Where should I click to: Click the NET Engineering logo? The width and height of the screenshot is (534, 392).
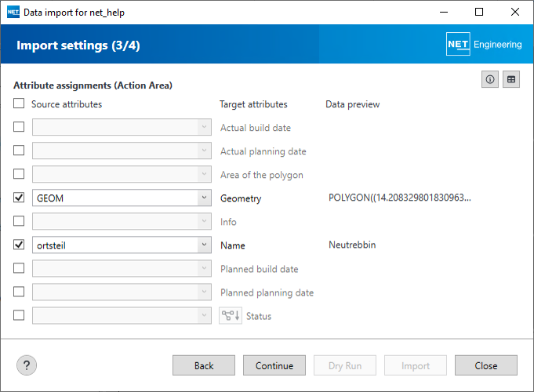point(484,45)
